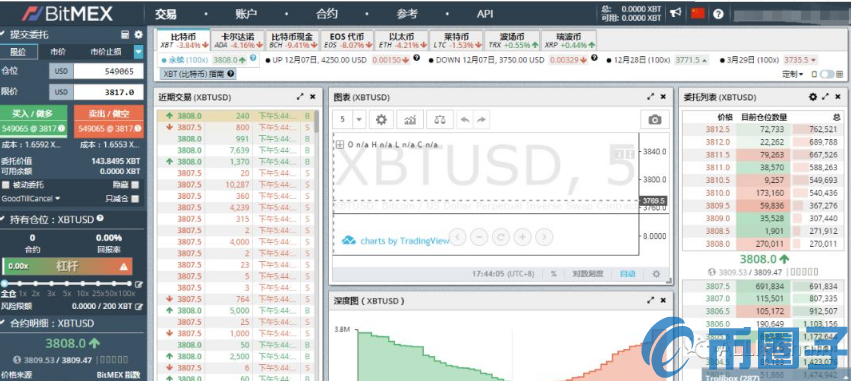The height and width of the screenshot is (381, 851).
Task: Open the 定制 customize dropdown
Action: click(x=793, y=74)
